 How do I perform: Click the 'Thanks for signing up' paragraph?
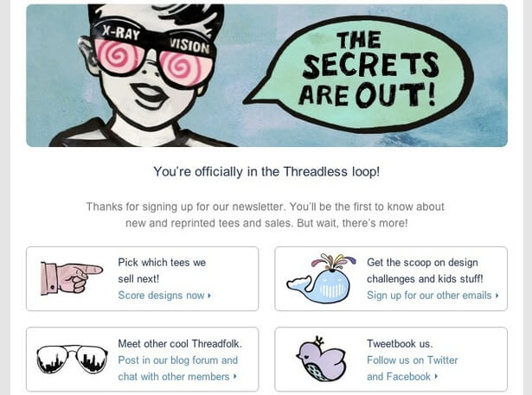(x=266, y=214)
